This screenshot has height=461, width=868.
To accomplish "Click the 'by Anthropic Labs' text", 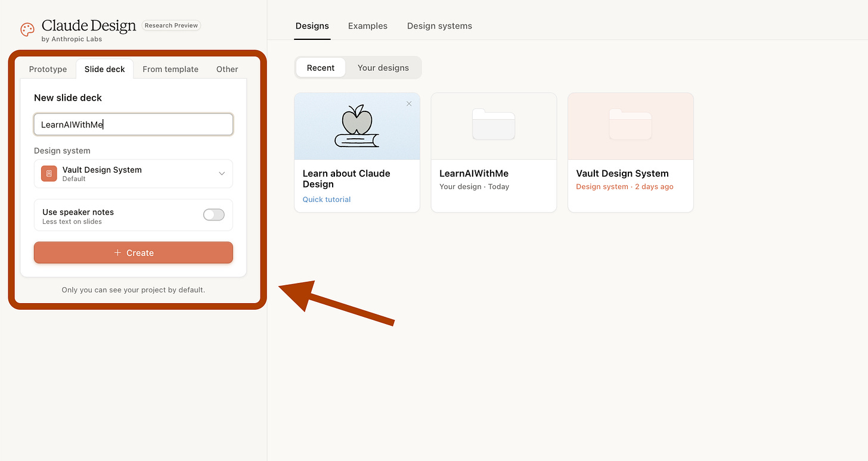I will [72, 39].
